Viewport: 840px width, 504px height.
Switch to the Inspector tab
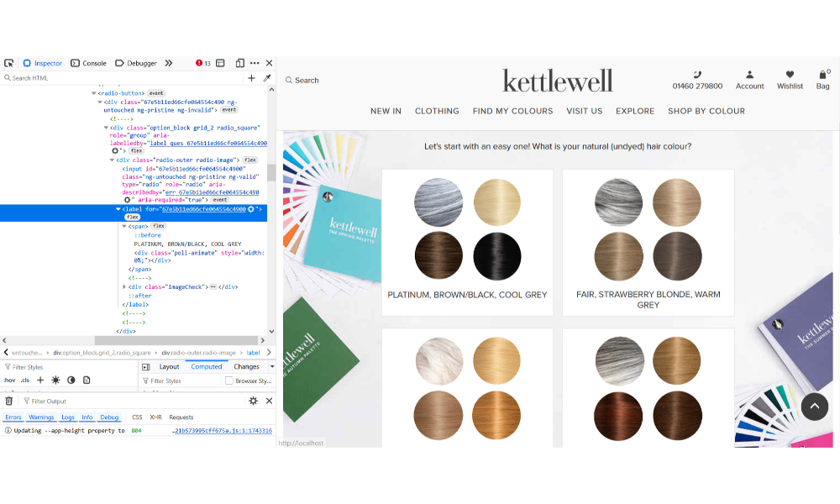pos(42,63)
